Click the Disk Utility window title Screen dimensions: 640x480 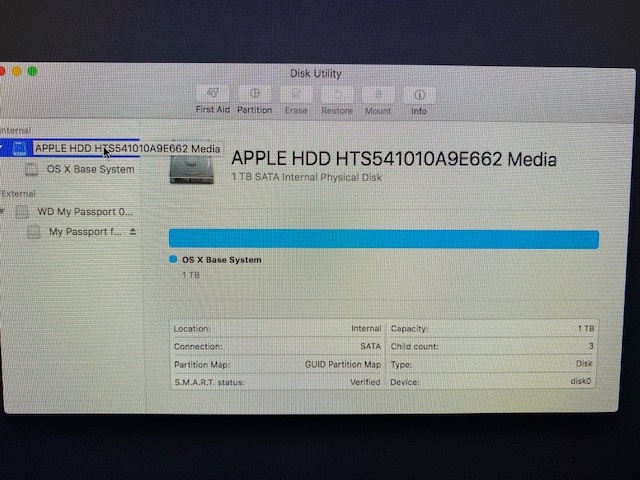[x=316, y=74]
